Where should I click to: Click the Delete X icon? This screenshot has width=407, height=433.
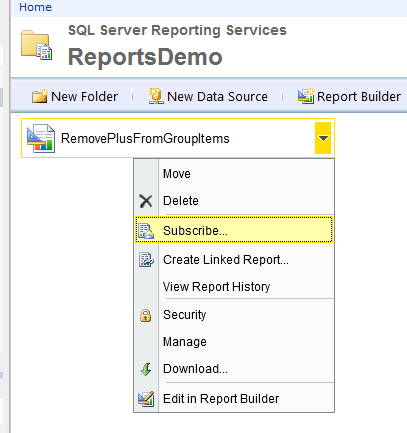(146, 201)
